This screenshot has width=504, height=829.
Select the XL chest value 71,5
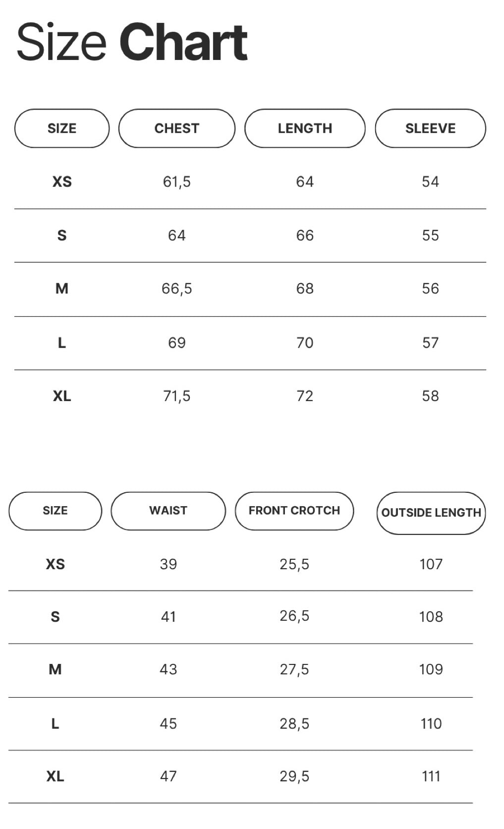point(176,396)
